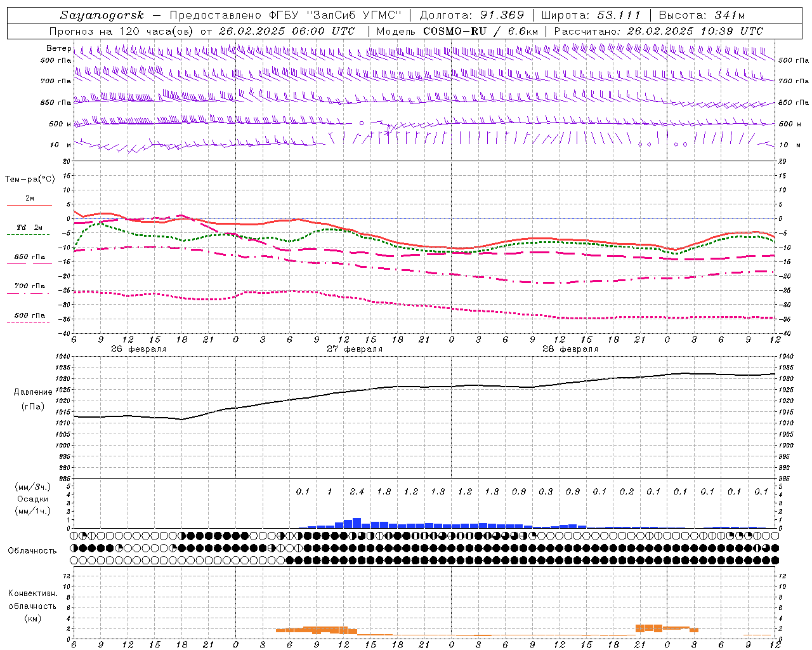Image resolution: width=812 pixels, height=650 pixels.
Task: Click the 0.2 precipitation value
Action: pyautogui.click(x=627, y=492)
